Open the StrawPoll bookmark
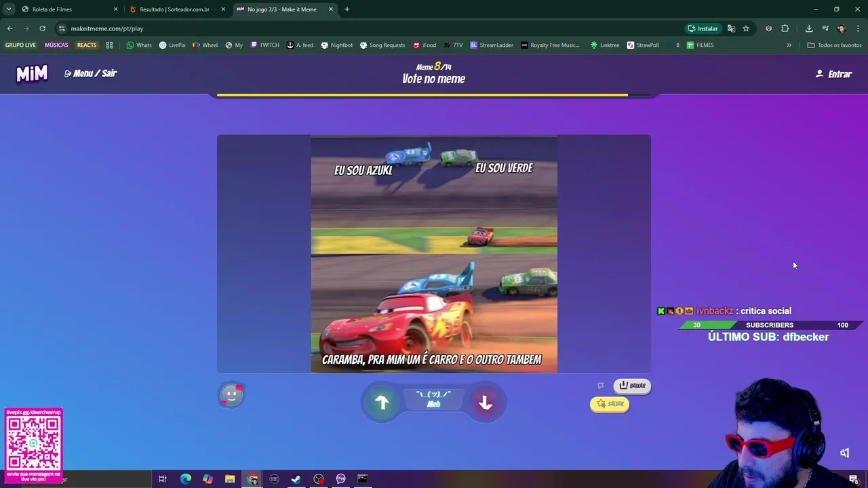Image resolution: width=868 pixels, height=488 pixels. click(x=642, y=45)
